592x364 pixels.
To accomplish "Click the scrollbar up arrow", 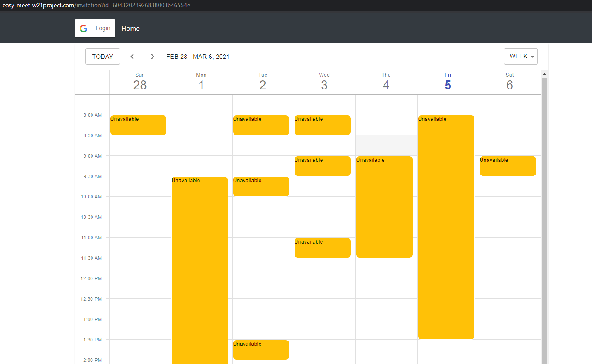I will click(544, 73).
